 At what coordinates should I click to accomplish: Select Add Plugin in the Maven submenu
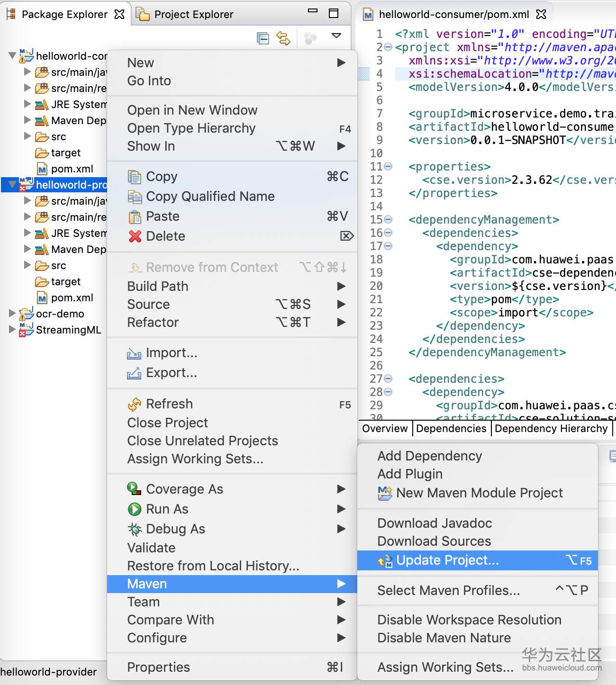click(478, 474)
